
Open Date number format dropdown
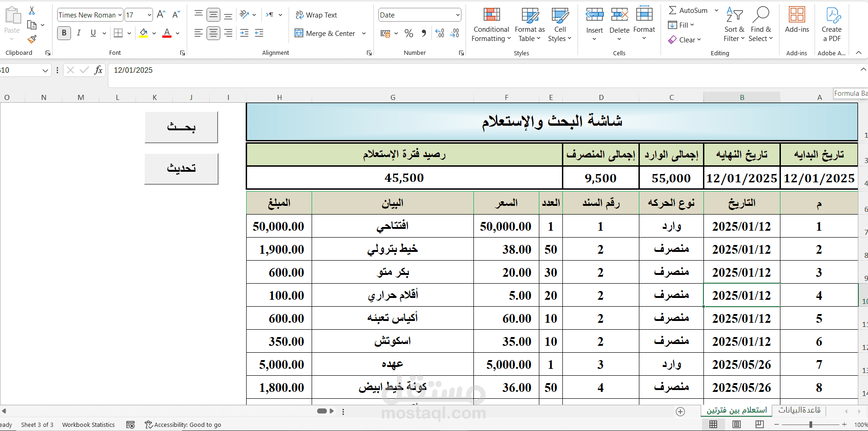[457, 15]
